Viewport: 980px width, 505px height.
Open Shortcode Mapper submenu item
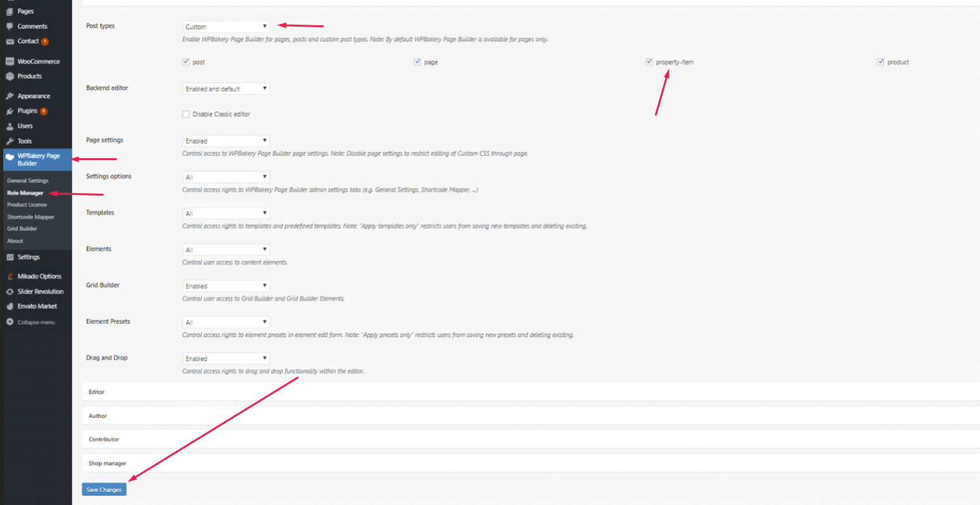coord(31,217)
